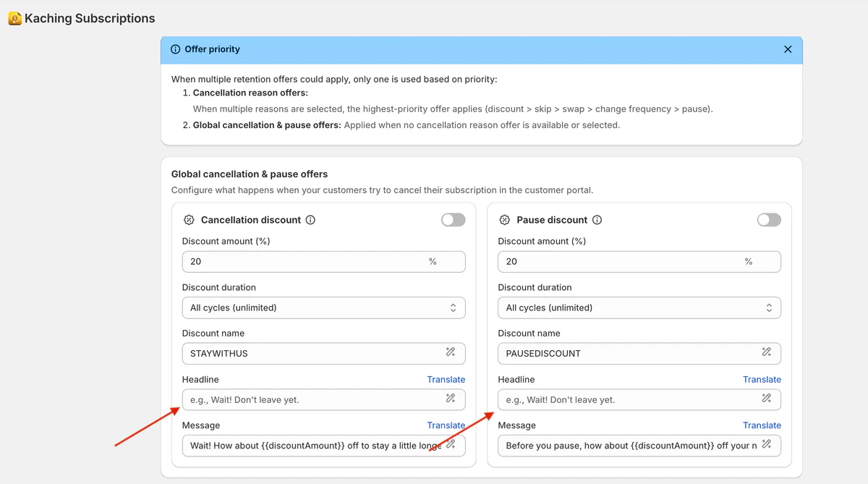The width and height of the screenshot is (868, 484).
Task: Click the magic wand icon in Pause discount Headline field
Action: [x=767, y=399]
